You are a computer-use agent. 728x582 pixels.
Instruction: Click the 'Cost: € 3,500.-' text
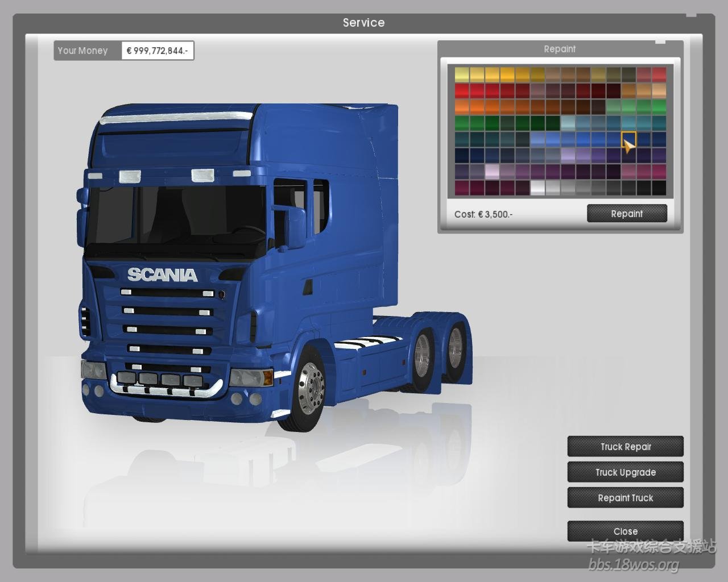click(x=483, y=214)
